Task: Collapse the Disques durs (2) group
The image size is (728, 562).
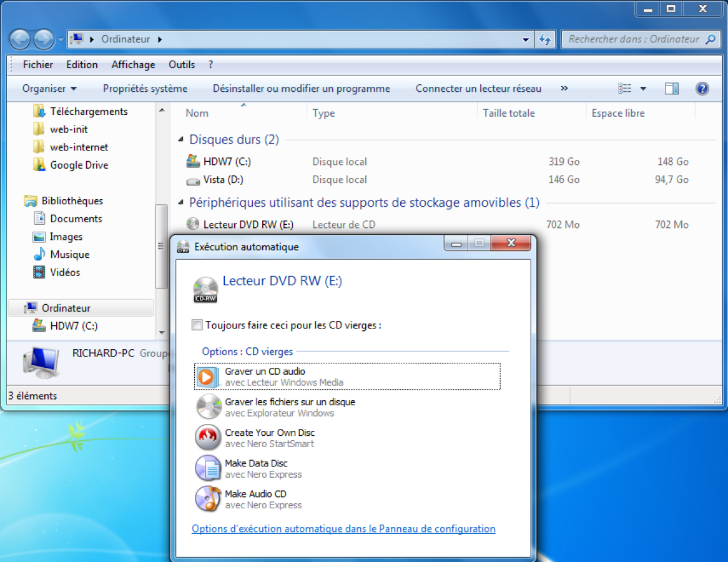Action: pyautogui.click(x=180, y=139)
